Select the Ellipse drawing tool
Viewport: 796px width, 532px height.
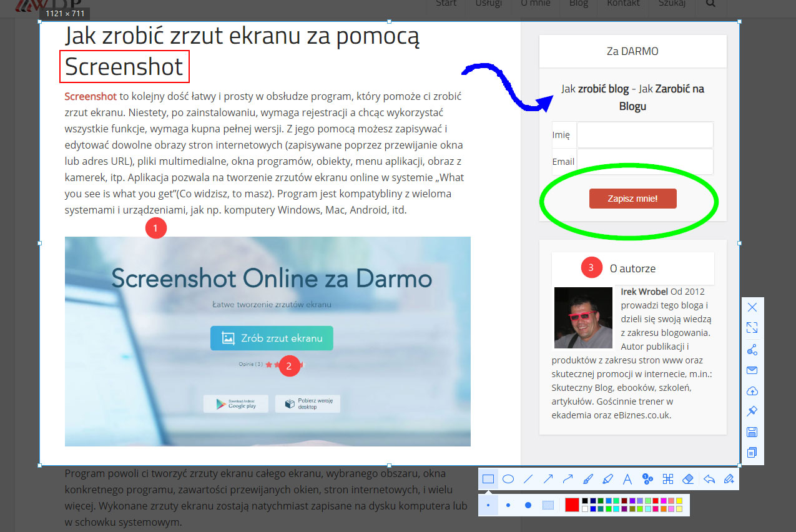[x=508, y=479]
